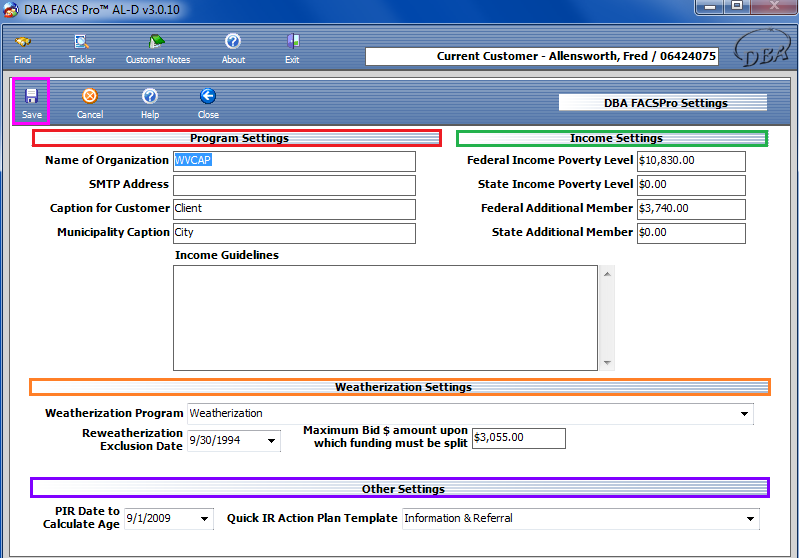
Task: Click the Find toolbar icon
Action: [22, 49]
